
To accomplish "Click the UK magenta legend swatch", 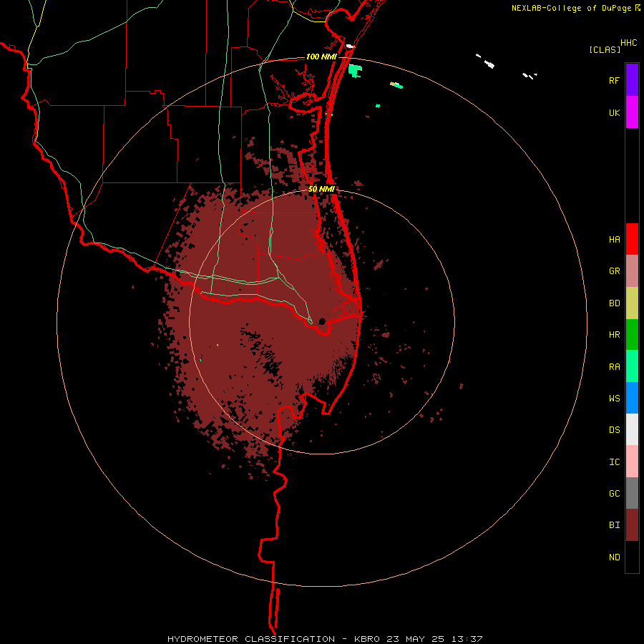I will coord(632,112).
